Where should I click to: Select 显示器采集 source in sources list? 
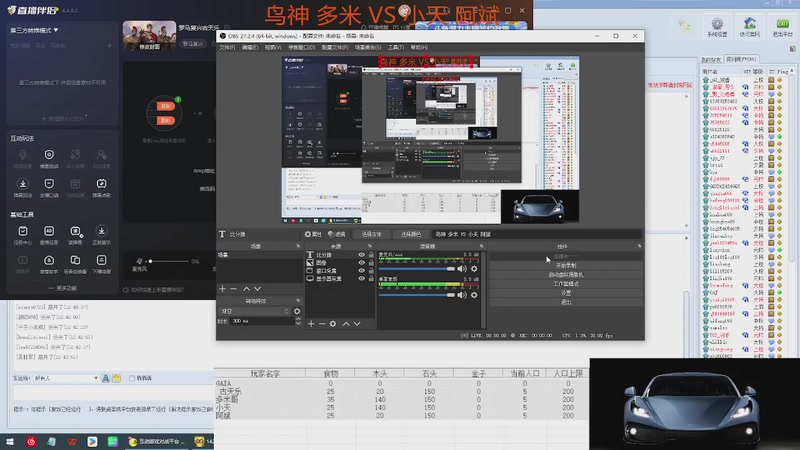point(330,279)
